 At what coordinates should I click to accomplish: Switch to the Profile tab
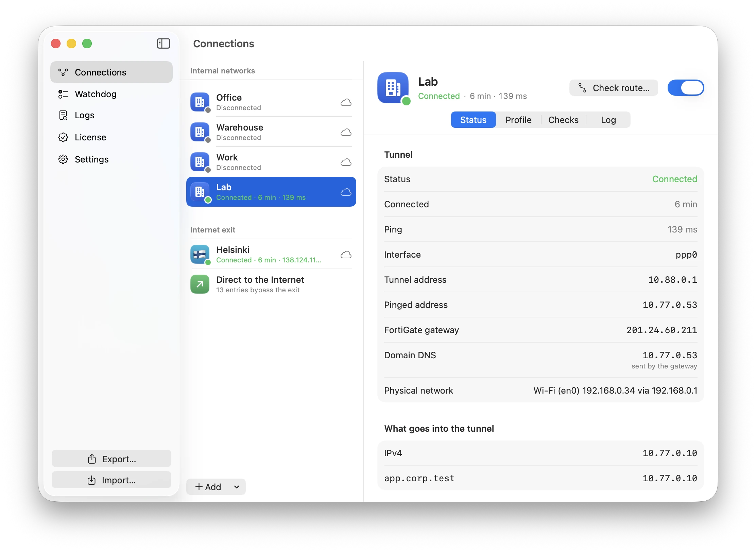click(518, 120)
